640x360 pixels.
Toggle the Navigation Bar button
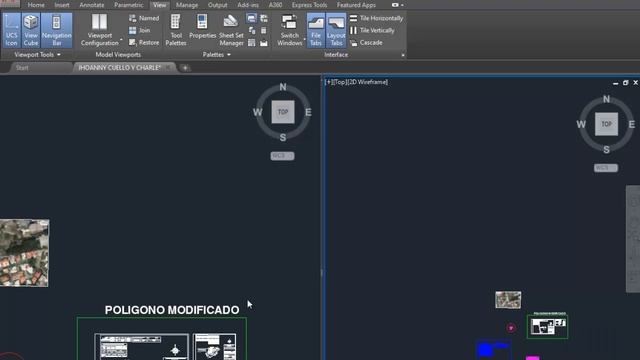click(x=56, y=30)
